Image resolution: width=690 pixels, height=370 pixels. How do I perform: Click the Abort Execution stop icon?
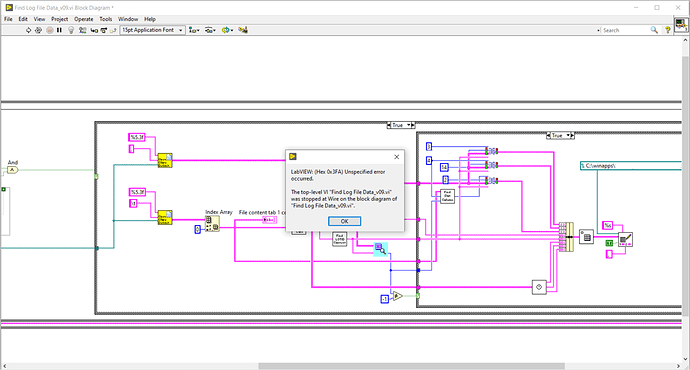tap(50, 30)
